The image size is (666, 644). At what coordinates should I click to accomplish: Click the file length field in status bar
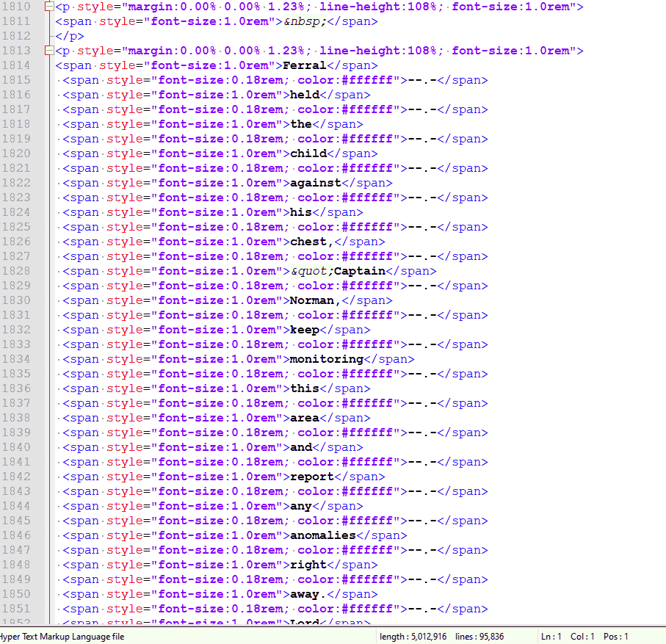coord(412,637)
